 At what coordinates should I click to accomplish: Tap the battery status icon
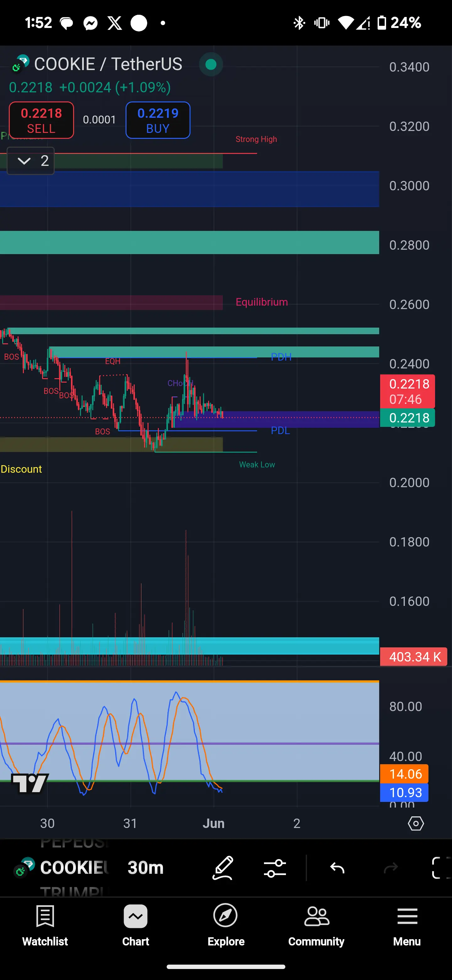coord(382,23)
